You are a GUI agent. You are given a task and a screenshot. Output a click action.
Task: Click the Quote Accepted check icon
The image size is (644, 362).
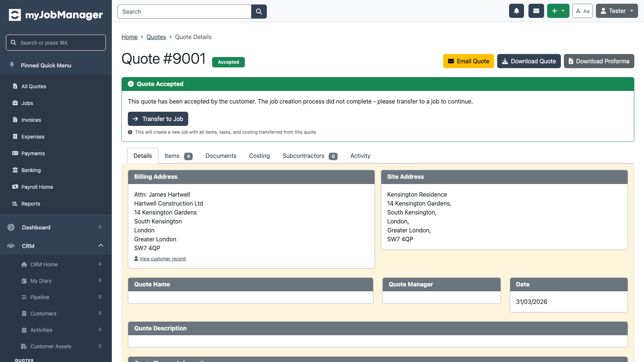pos(131,84)
